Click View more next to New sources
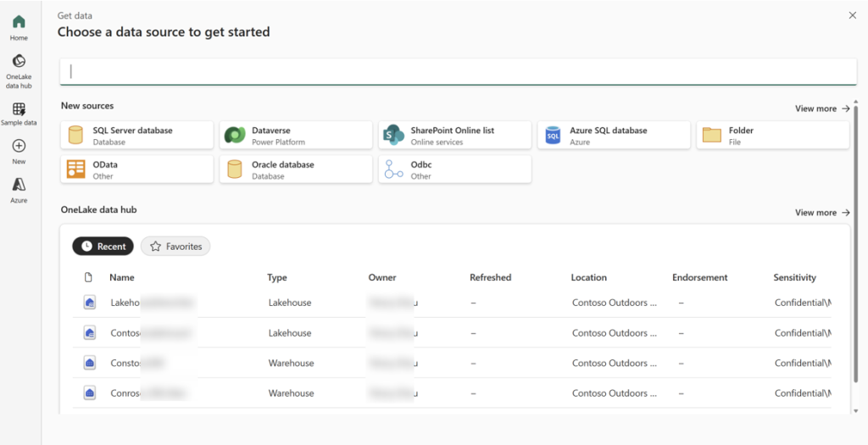Image resolution: width=868 pixels, height=445 pixels. [822, 108]
